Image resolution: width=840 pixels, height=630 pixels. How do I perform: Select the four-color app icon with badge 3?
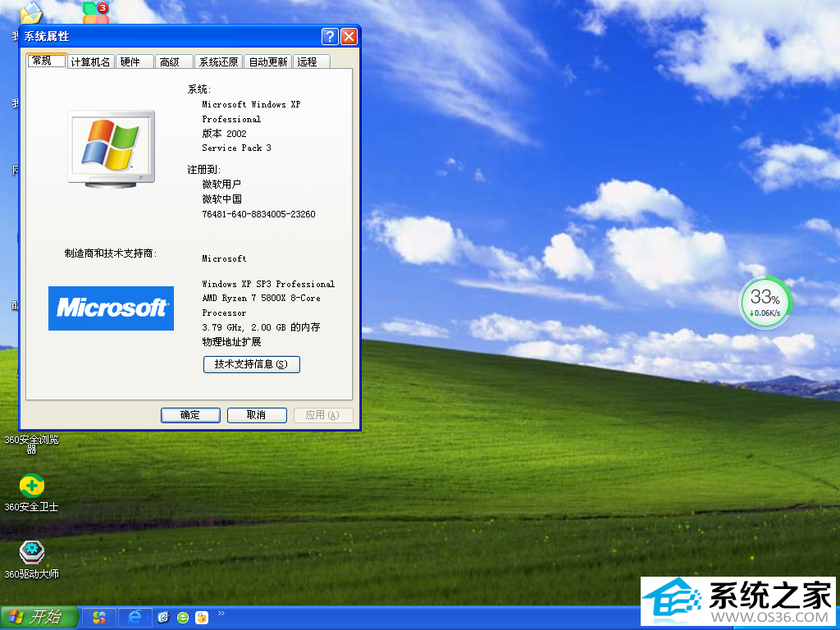pos(97,12)
